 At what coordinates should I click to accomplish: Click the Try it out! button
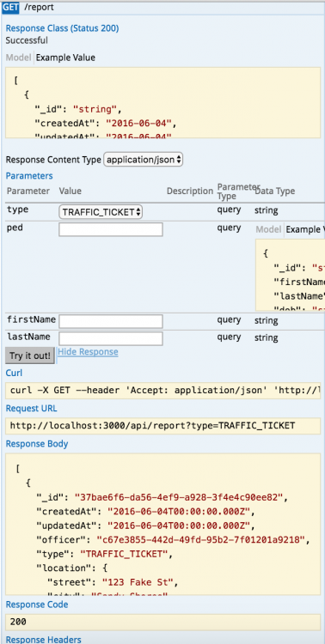[x=29, y=355]
